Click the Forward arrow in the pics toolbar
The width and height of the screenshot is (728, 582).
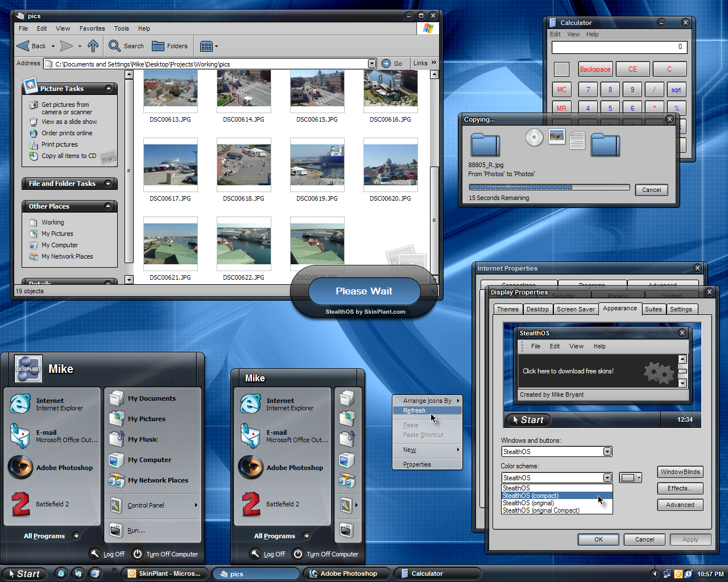pyautogui.click(x=67, y=46)
